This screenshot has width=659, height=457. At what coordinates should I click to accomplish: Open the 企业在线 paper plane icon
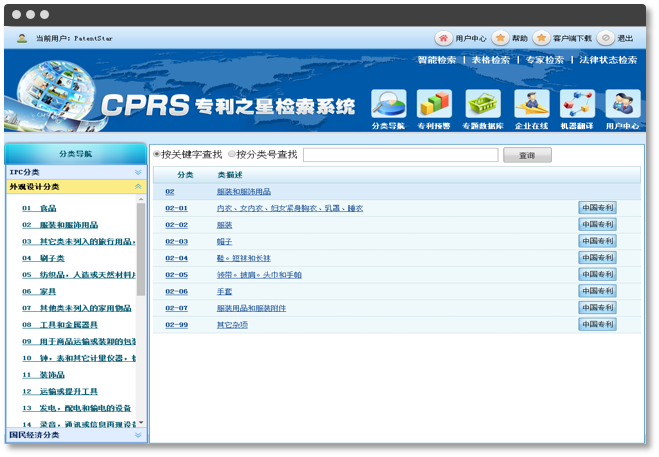pos(532,103)
